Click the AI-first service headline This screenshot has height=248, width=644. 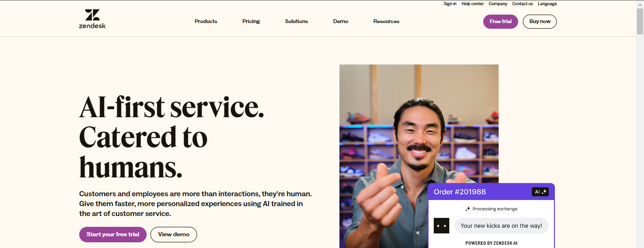(x=172, y=137)
